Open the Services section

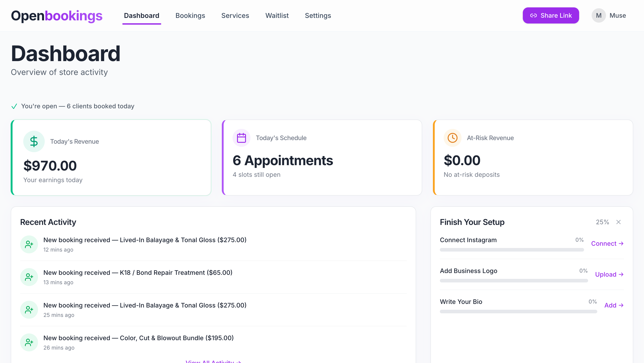click(x=235, y=15)
